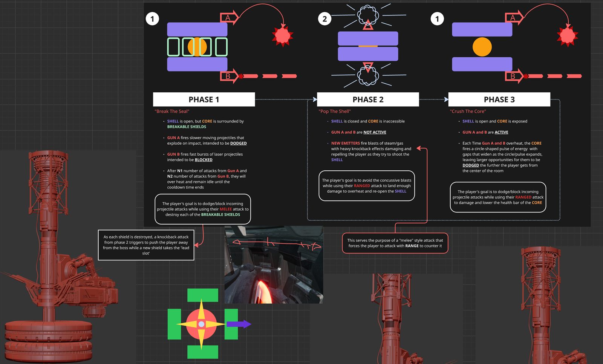
Task: Select the Gun A label in Phase 3 diagram
Action: click(x=513, y=17)
